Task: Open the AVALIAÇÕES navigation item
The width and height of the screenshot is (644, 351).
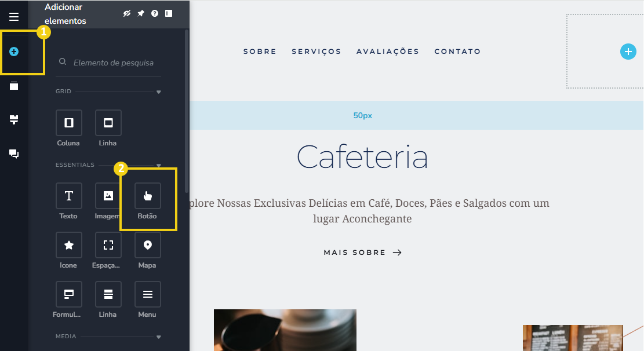Action: click(x=388, y=52)
